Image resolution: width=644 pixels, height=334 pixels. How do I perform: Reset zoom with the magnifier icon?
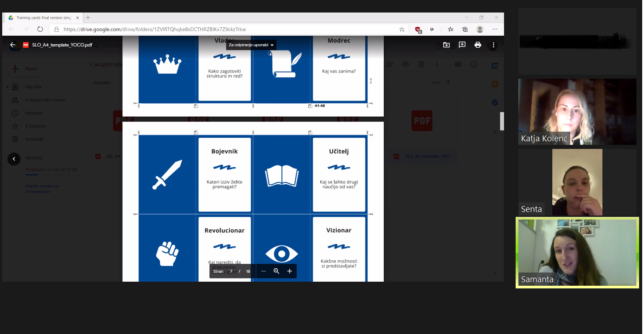click(276, 271)
